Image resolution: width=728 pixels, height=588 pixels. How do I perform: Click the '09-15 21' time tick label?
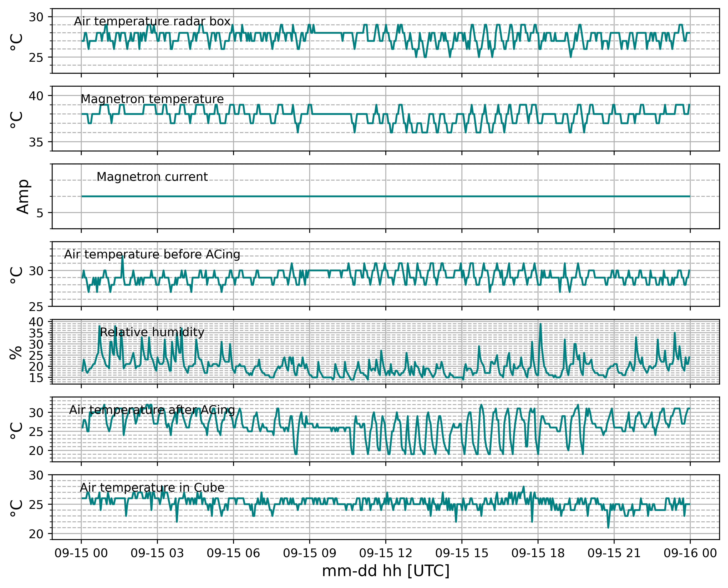pos(614,553)
